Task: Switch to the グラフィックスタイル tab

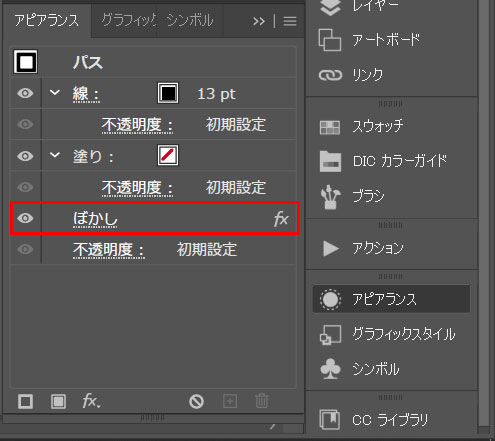Action: 129,20
